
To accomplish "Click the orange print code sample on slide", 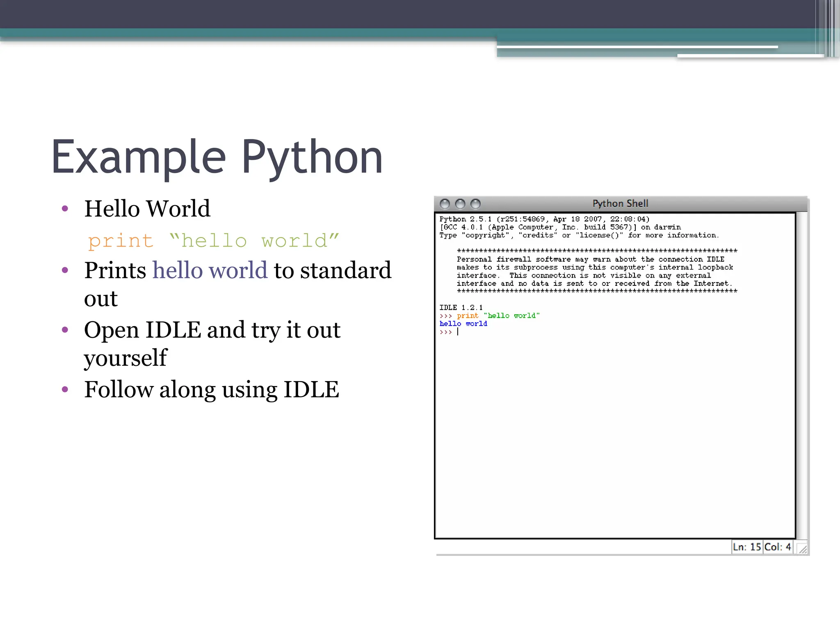I will point(213,241).
